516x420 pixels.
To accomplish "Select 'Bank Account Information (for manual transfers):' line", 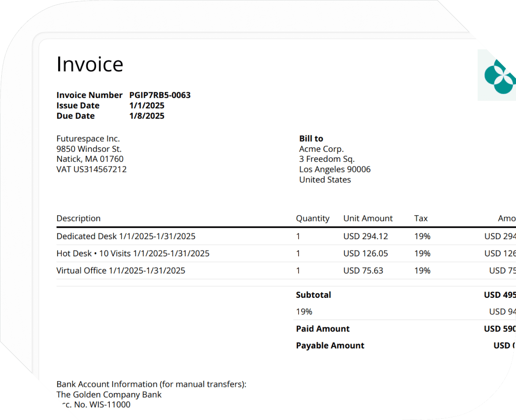I will pyautogui.click(x=151, y=384).
